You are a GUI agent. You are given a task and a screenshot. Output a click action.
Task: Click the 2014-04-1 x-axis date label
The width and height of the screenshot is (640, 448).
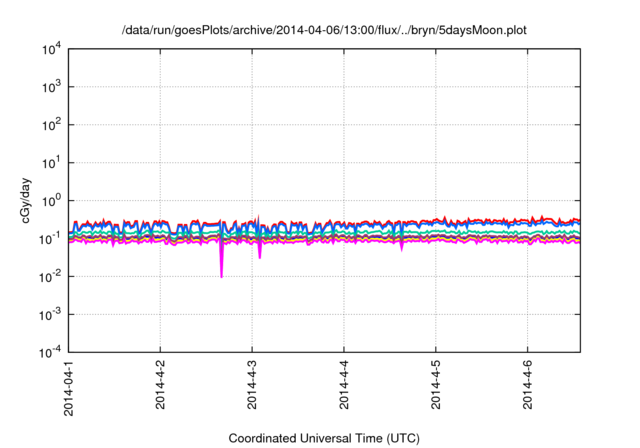pos(69,388)
